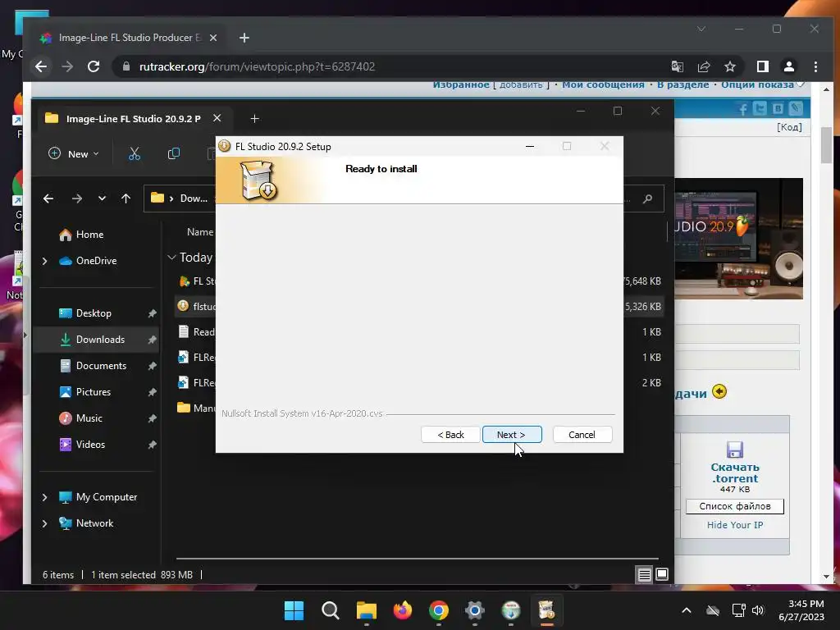Expand My Computer tree node

click(45, 497)
